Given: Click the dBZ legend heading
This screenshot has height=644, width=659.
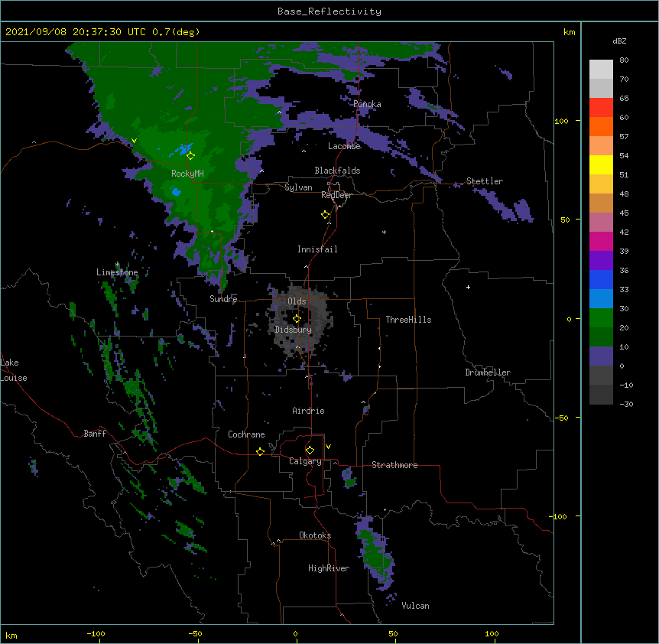Looking at the screenshot, I should (x=619, y=41).
